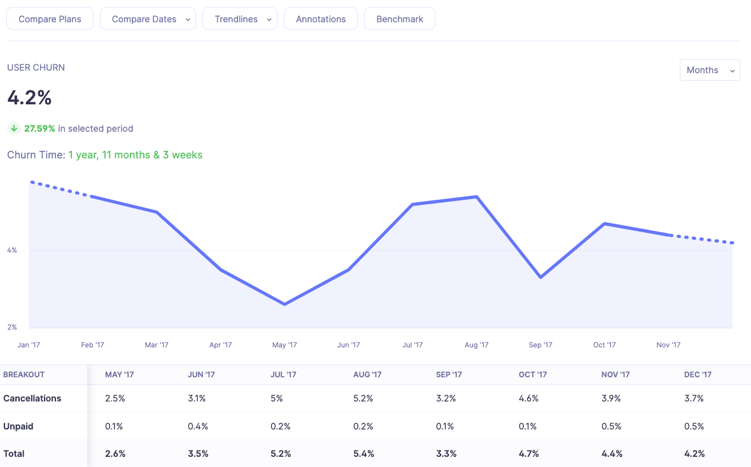Click the SEP '17 table column header
This screenshot has height=467, width=751.
(449, 375)
